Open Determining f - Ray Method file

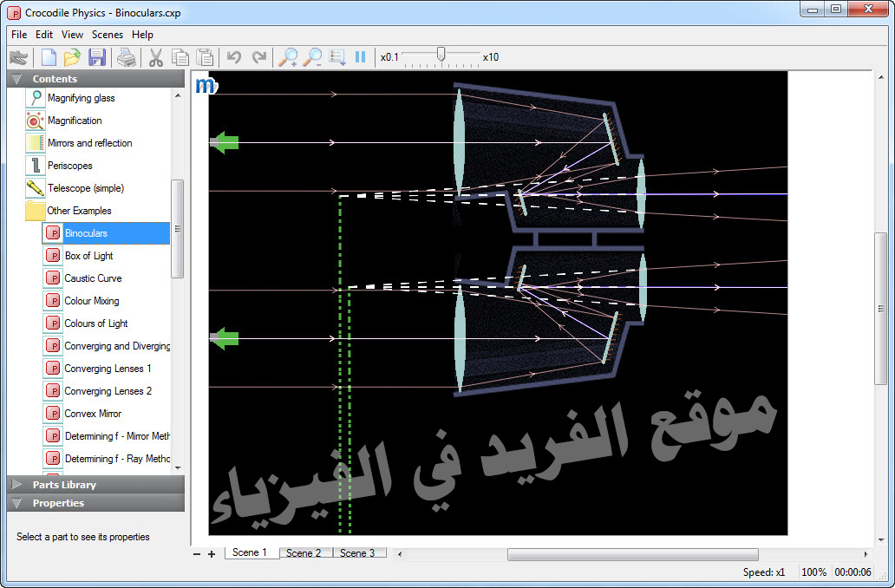tap(117, 459)
